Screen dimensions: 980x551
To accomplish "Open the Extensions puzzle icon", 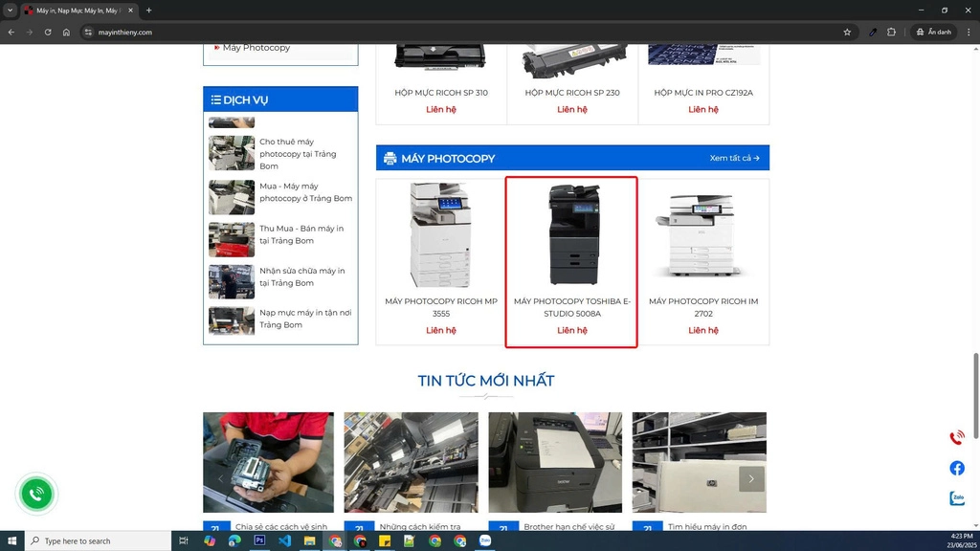I will [891, 32].
